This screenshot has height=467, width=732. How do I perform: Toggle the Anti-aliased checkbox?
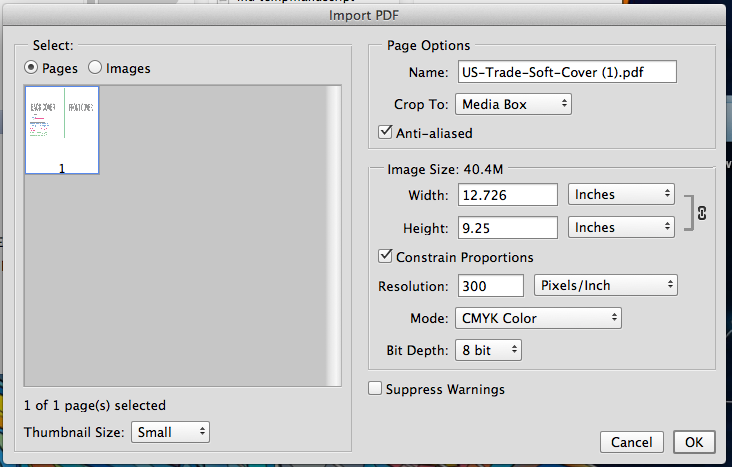coord(385,132)
